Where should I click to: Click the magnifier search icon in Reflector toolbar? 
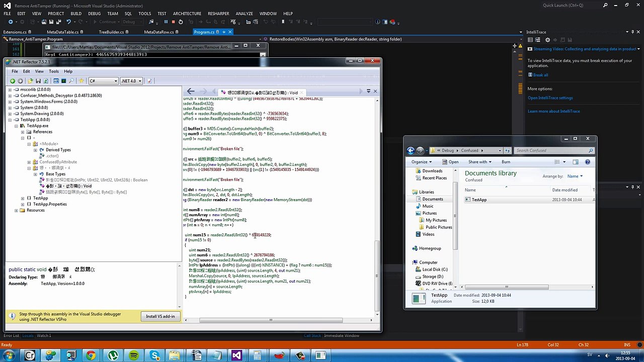pyautogui.click(x=71, y=81)
